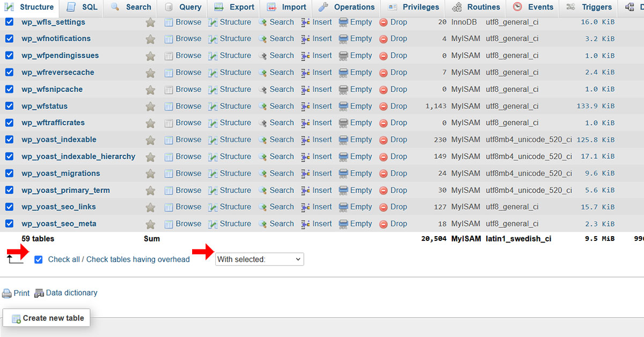Click red Drop icon for wp_yoast_seo_meta
The image size is (644, 337).
click(384, 224)
